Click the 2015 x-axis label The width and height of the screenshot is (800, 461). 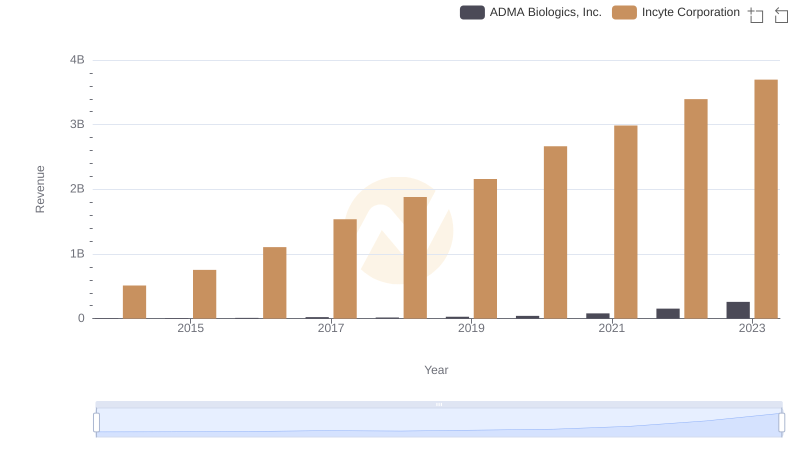pos(190,328)
